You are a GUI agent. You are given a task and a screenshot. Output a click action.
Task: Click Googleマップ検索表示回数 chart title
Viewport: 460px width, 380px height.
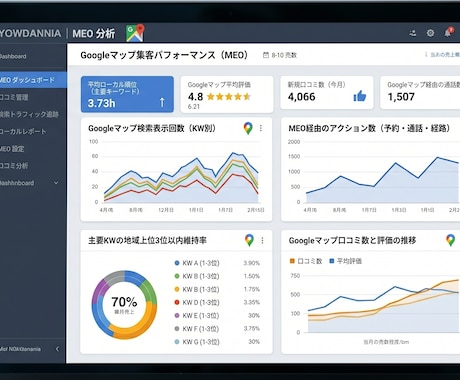[152, 128]
